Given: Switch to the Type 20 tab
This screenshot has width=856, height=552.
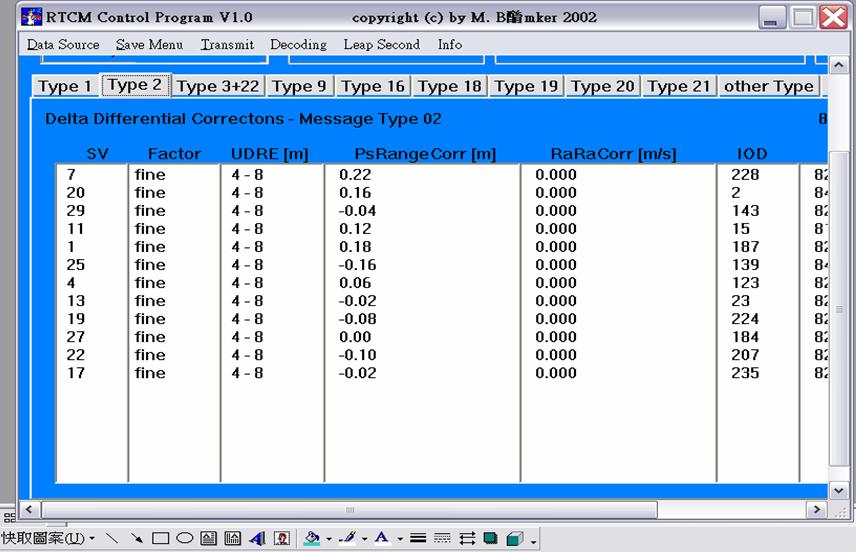Looking at the screenshot, I should click(602, 86).
